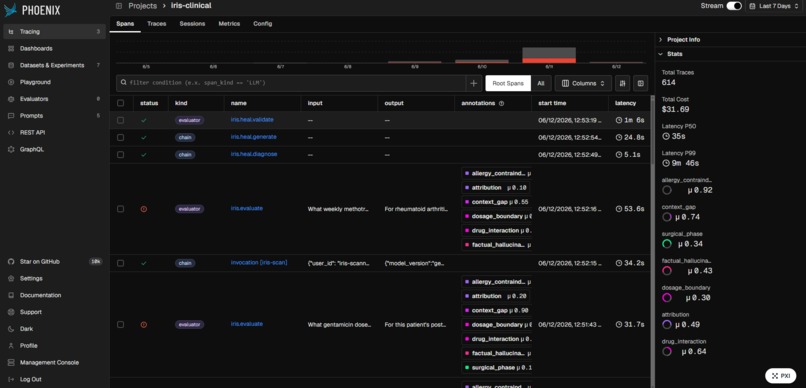806x388 pixels.
Task: Check the invocation [iris-scan] row checkbox
Action: pos(120,263)
